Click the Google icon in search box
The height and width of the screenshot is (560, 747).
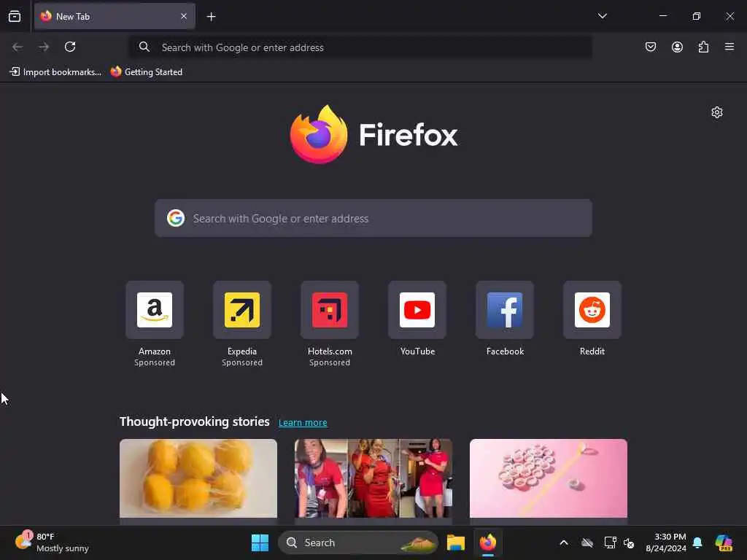176,218
